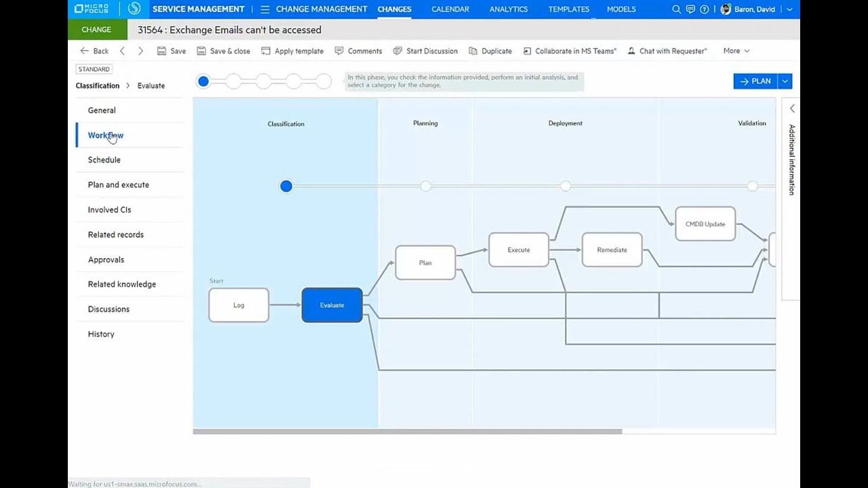The width and height of the screenshot is (868, 488).
Task: Click the Log workflow node
Action: (239, 305)
